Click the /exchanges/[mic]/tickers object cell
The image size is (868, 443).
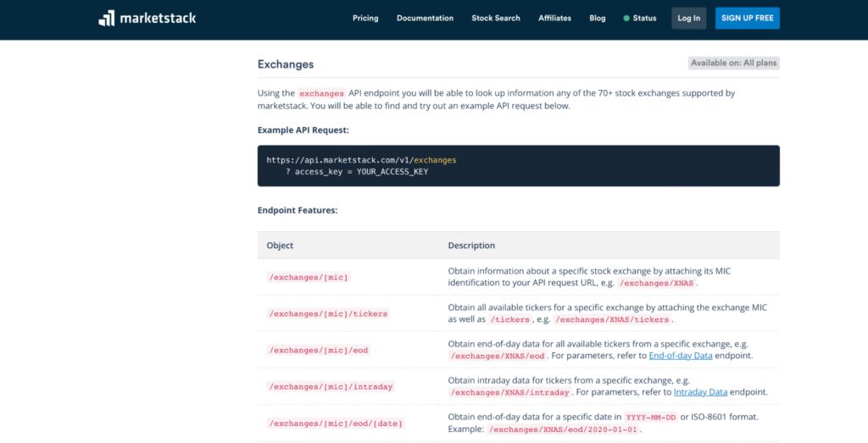[x=328, y=313]
